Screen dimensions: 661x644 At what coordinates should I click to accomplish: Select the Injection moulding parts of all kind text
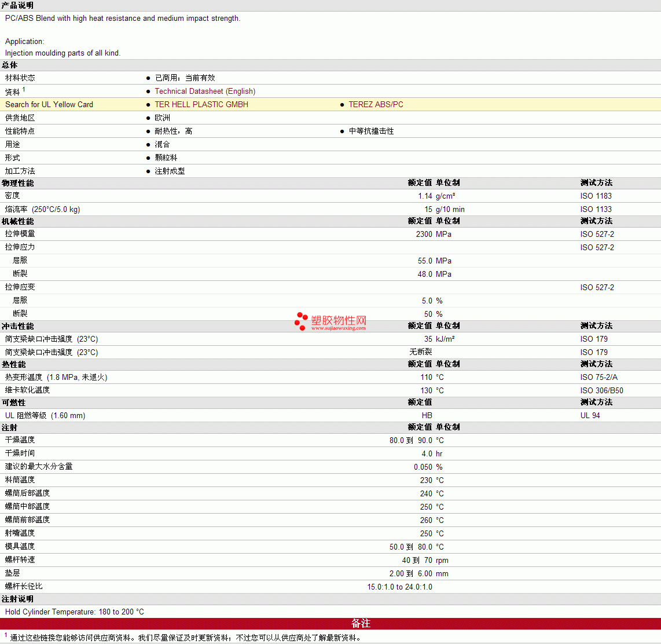(63, 53)
